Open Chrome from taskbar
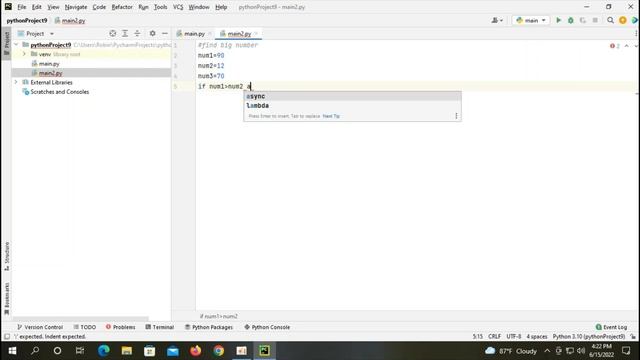Viewport: 640px width, 360px height. click(219, 351)
